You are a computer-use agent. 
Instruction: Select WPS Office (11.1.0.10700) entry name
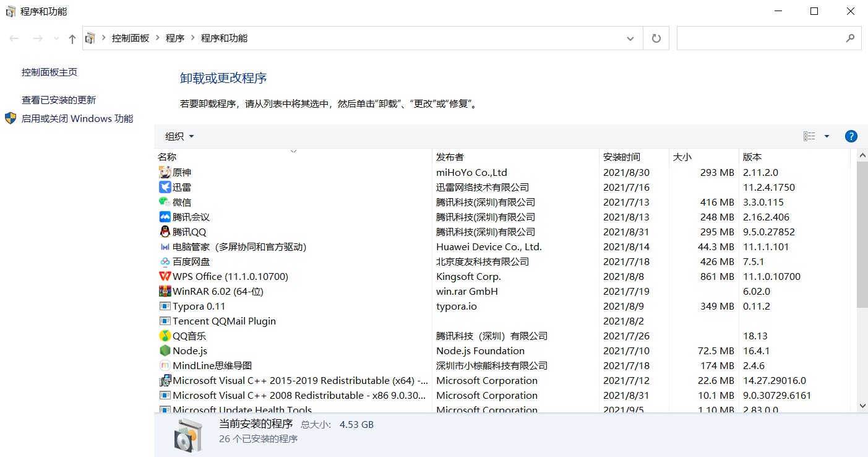click(x=230, y=277)
